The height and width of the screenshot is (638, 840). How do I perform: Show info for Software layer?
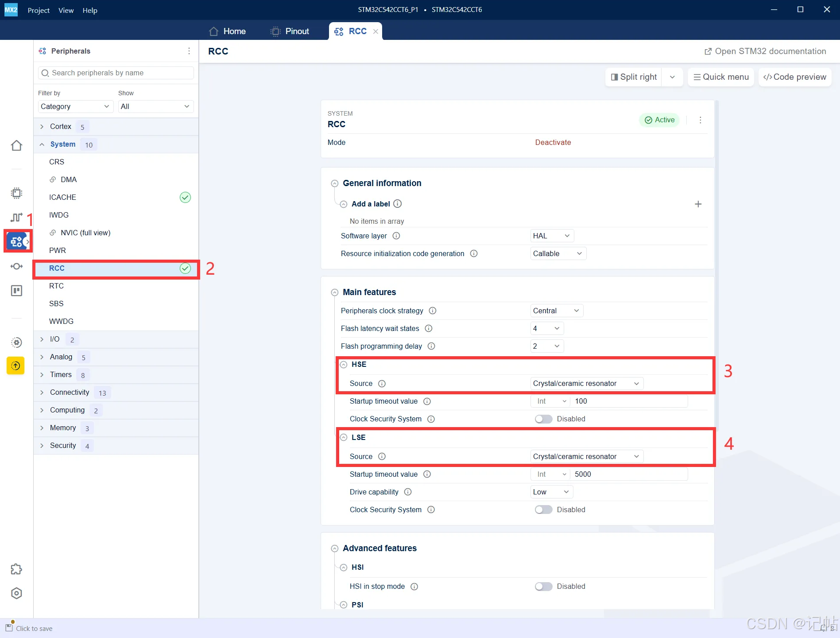pos(396,236)
